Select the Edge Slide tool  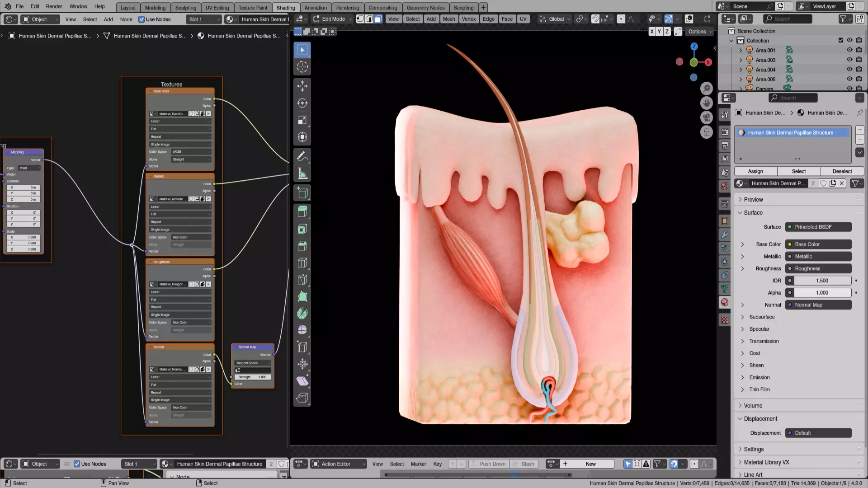coord(302,347)
